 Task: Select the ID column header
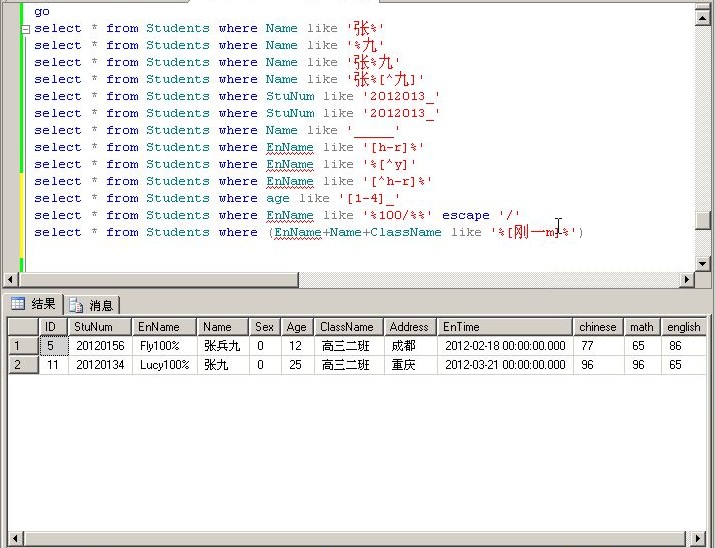click(x=53, y=327)
